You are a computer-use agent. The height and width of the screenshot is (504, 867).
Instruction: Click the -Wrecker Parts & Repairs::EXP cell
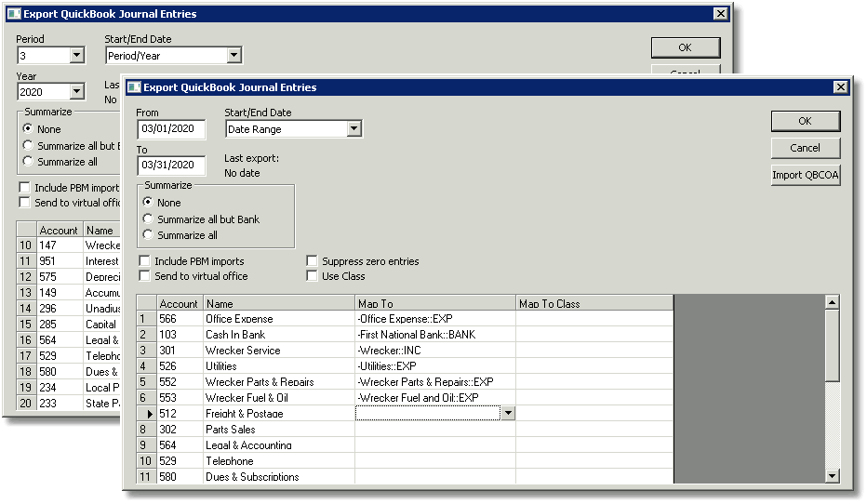pyautogui.click(x=435, y=382)
